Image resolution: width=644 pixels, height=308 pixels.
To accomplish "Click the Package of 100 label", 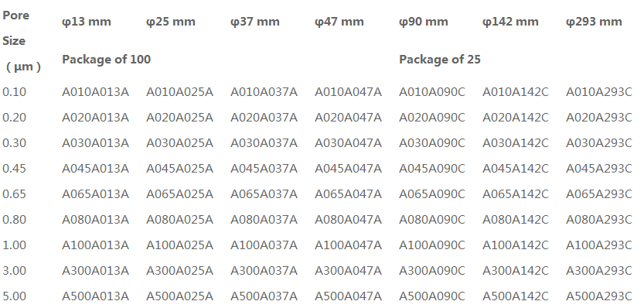I will (106, 60).
